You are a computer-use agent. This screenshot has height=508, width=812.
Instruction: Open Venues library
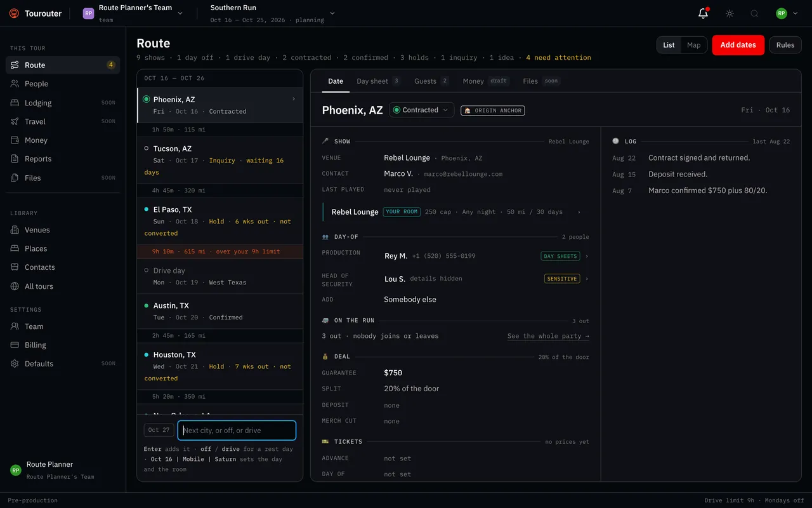pyautogui.click(x=63, y=230)
